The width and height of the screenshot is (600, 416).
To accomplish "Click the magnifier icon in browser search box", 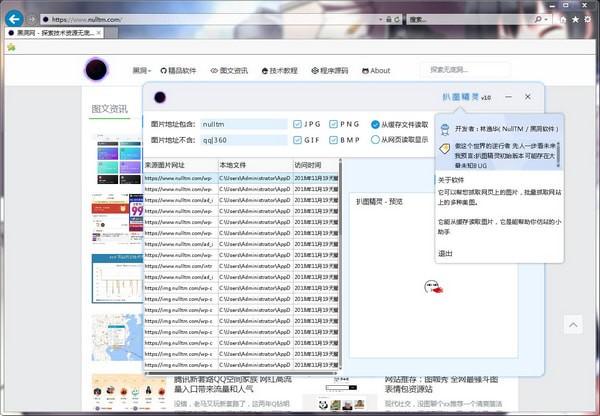I will [x=538, y=19].
